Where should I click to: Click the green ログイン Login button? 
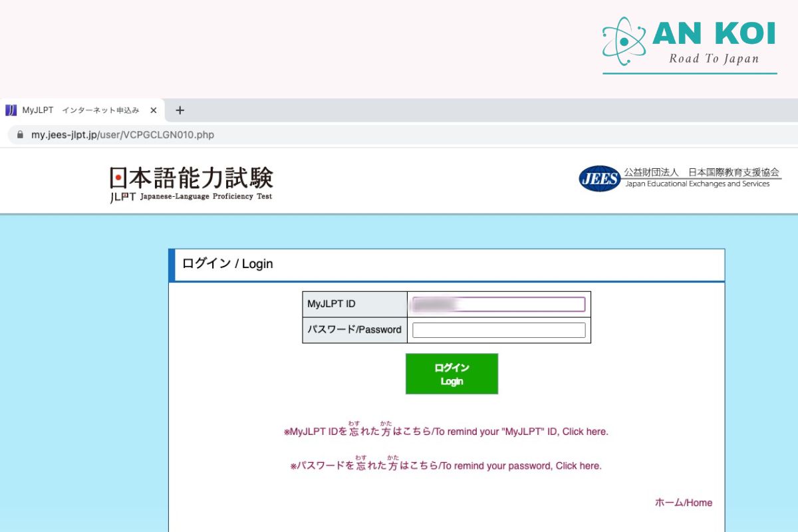click(452, 374)
